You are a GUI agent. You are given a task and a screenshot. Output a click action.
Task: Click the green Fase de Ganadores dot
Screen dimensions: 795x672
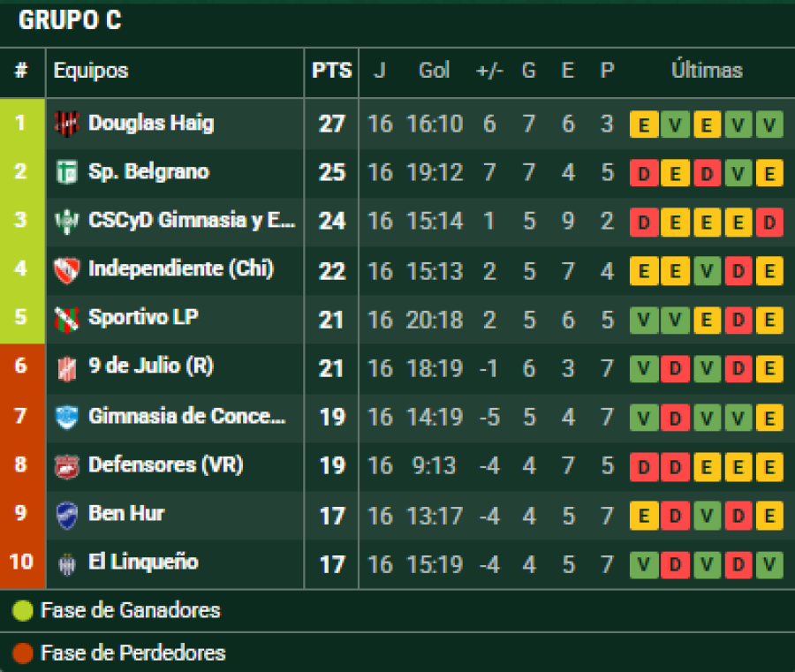click(x=23, y=610)
